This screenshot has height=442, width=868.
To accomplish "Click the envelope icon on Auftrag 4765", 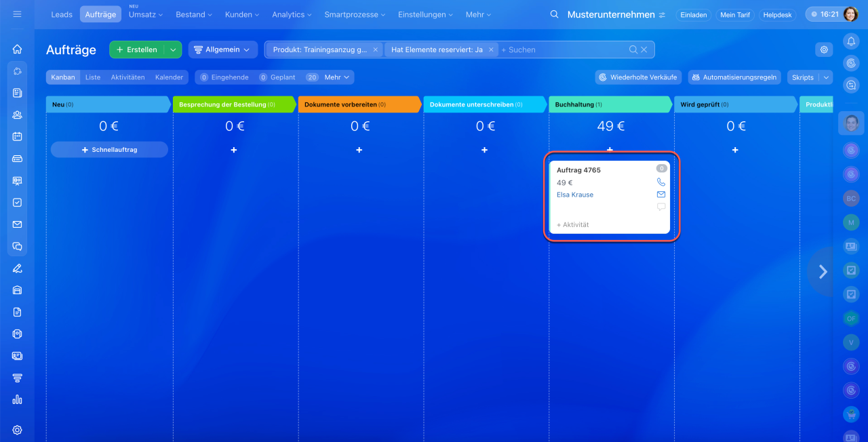I will 661,195.
